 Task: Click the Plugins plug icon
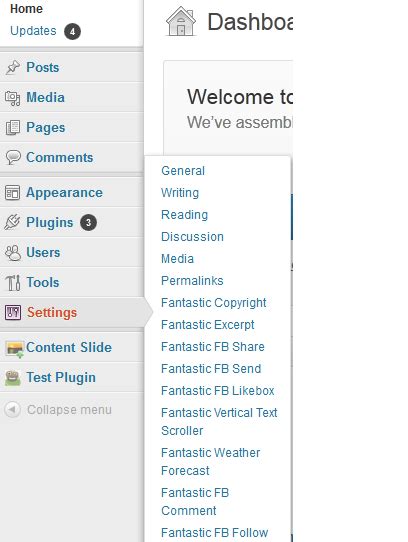(x=13, y=222)
